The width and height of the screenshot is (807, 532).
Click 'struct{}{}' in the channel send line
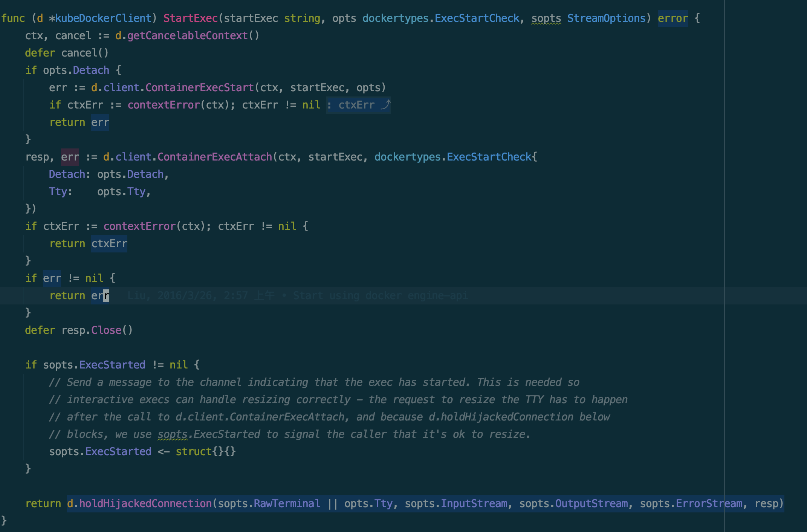pos(206,451)
